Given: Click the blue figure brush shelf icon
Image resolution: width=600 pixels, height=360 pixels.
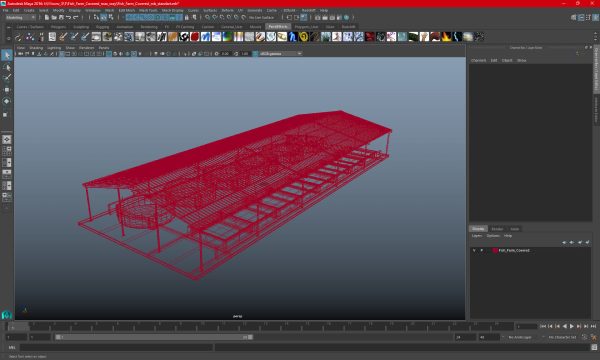Looking at the screenshot, I should (293, 37).
